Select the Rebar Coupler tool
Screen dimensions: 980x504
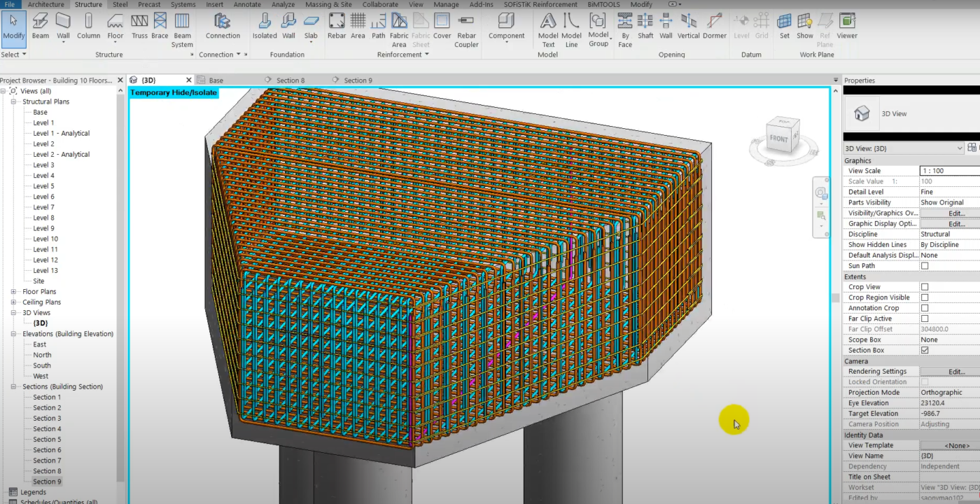point(466,31)
